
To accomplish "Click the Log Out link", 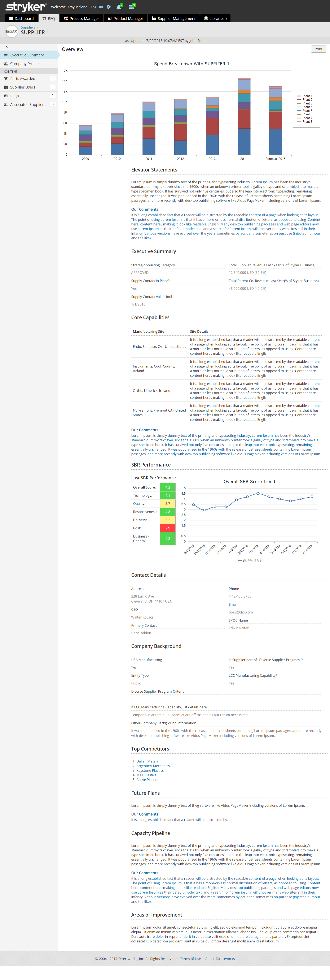I will point(97,7).
